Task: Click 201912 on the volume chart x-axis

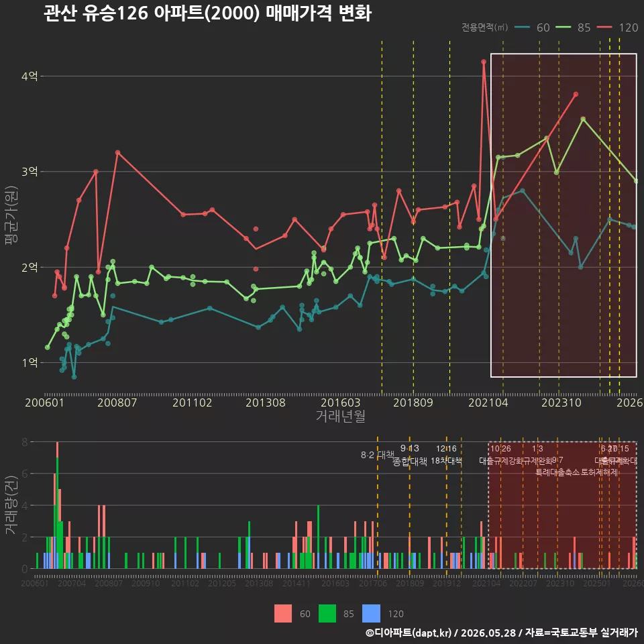Action: [447, 583]
